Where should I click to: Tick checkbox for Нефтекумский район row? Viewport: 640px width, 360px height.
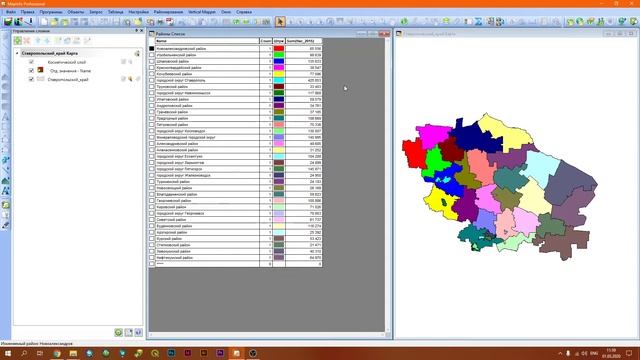click(152, 258)
